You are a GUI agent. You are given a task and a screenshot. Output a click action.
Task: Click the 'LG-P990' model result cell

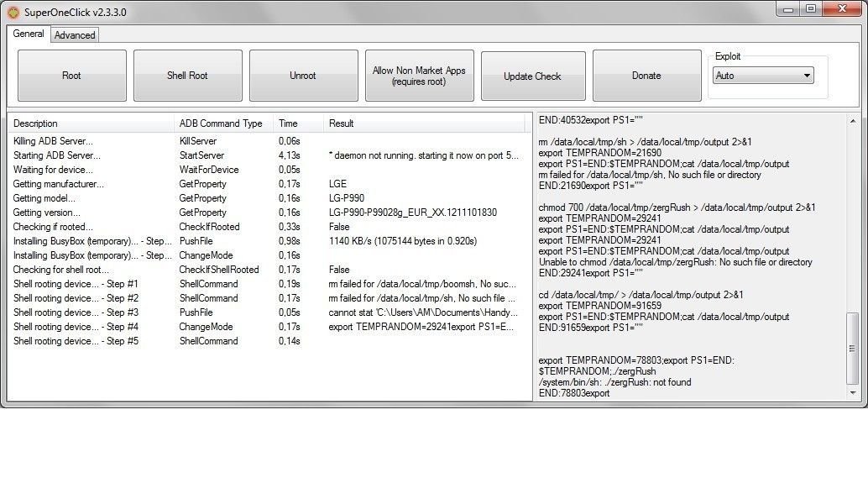coord(347,198)
